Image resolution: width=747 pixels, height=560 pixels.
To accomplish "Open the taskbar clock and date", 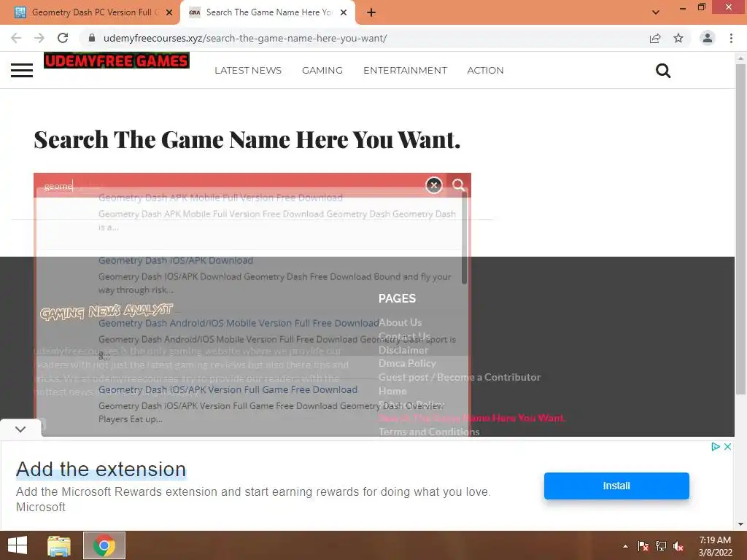I will click(715, 546).
